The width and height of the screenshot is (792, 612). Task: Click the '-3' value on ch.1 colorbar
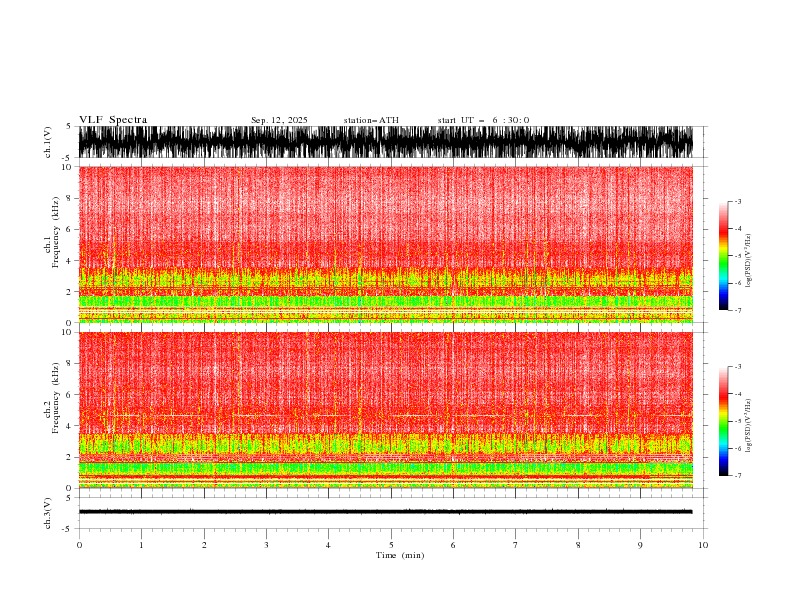click(x=737, y=201)
